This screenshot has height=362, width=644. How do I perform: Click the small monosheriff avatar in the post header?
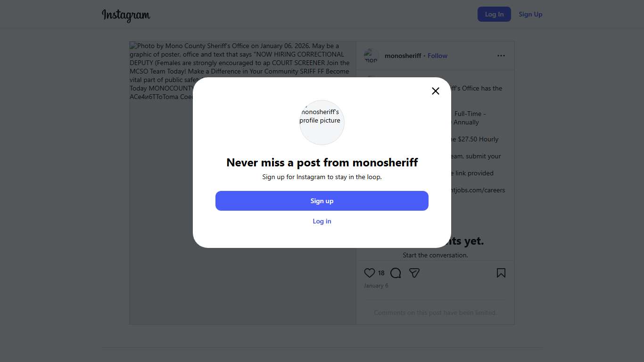pyautogui.click(x=371, y=56)
